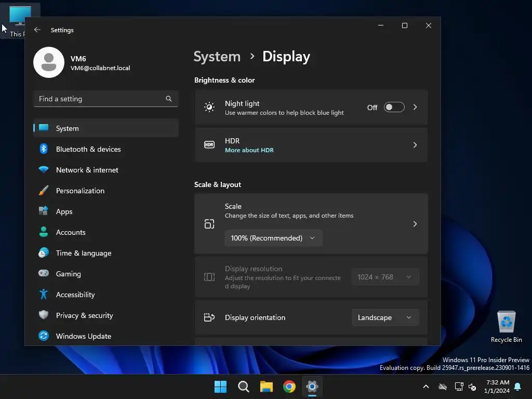
Task: Open Time & language settings
Action: tap(106, 253)
